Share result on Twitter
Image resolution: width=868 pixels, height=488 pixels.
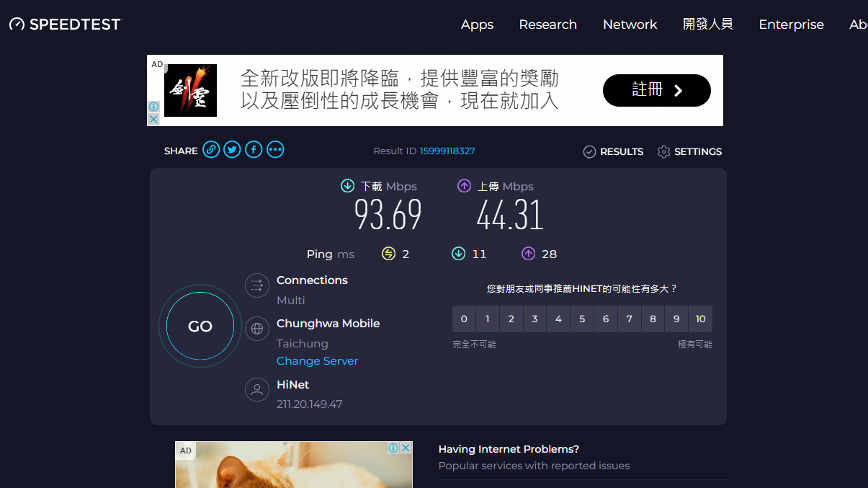click(232, 150)
